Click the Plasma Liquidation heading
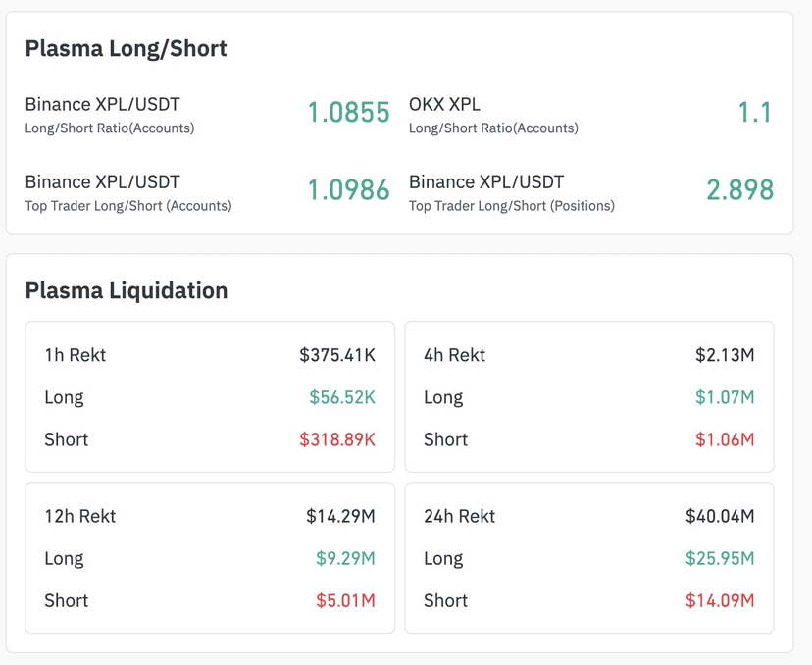 126,290
